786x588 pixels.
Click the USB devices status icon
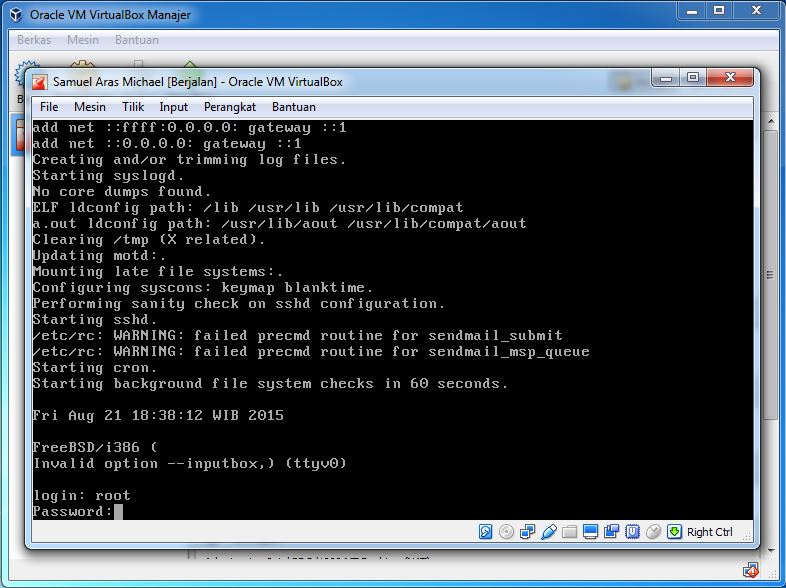(548, 532)
